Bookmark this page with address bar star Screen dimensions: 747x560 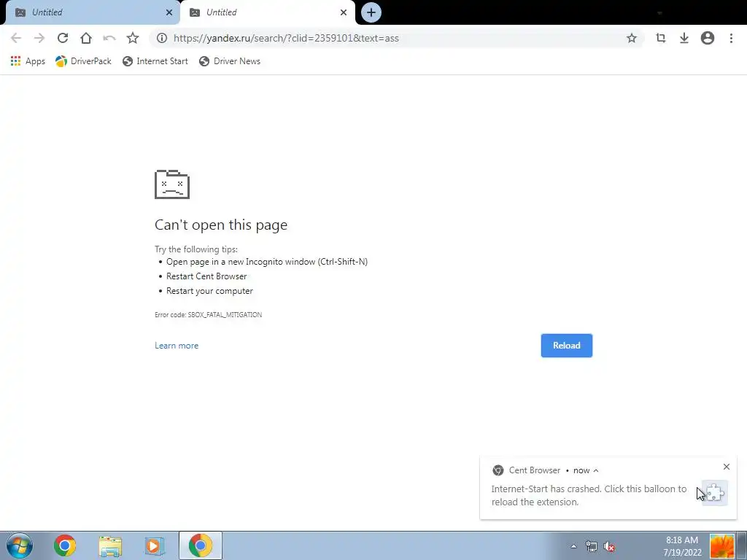pyautogui.click(x=631, y=38)
